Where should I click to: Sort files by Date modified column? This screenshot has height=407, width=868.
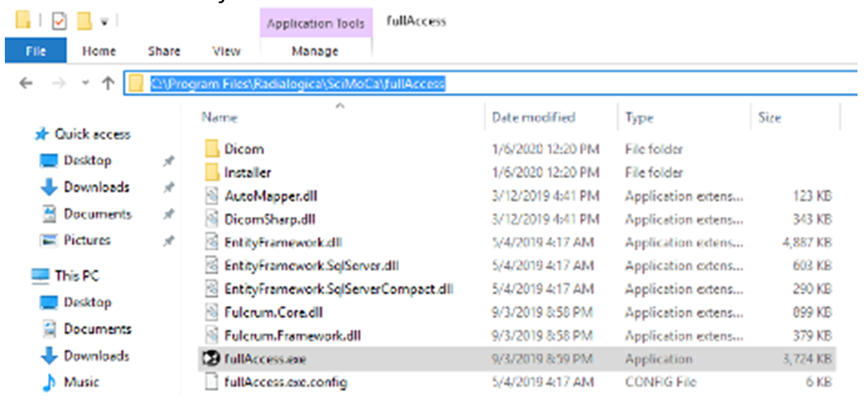534,118
